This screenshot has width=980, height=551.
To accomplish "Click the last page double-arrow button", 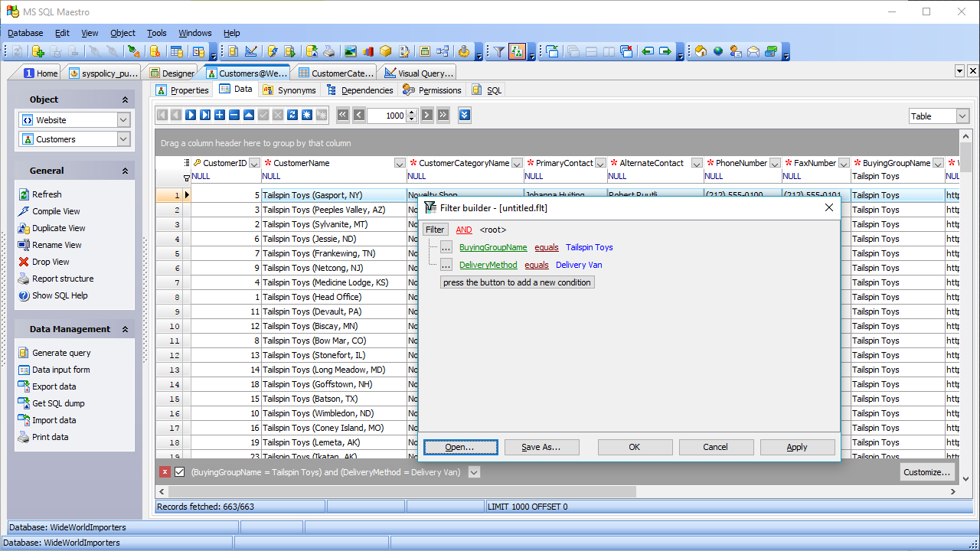I will coord(443,115).
